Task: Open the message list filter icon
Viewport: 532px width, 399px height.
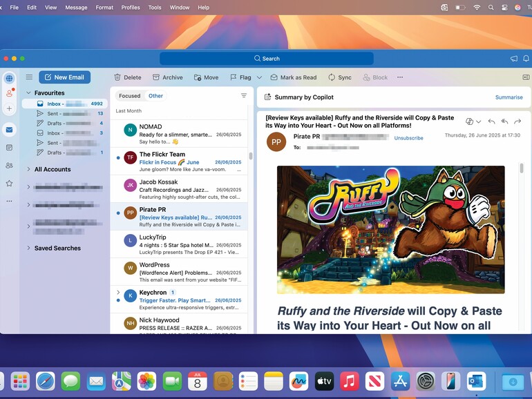Action: pyautogui.click(x=244, y=95)
